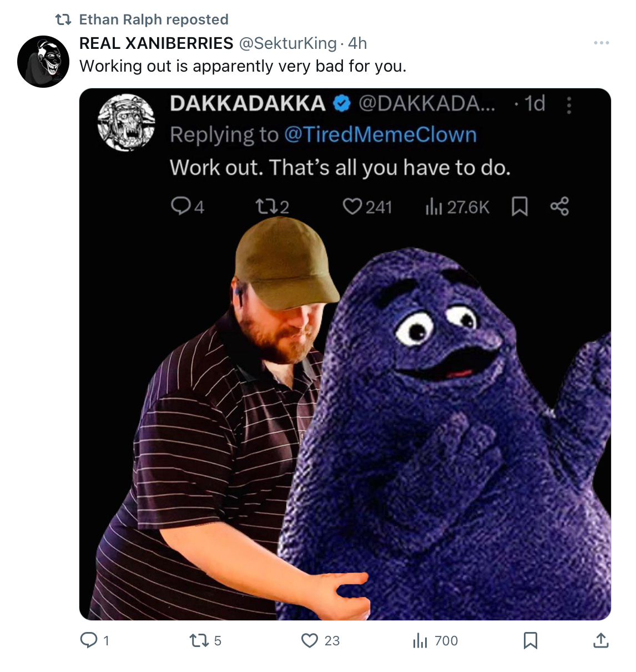
Task: Open the Ethan Ralph reposted link
Action: click(x=154, y=19)
